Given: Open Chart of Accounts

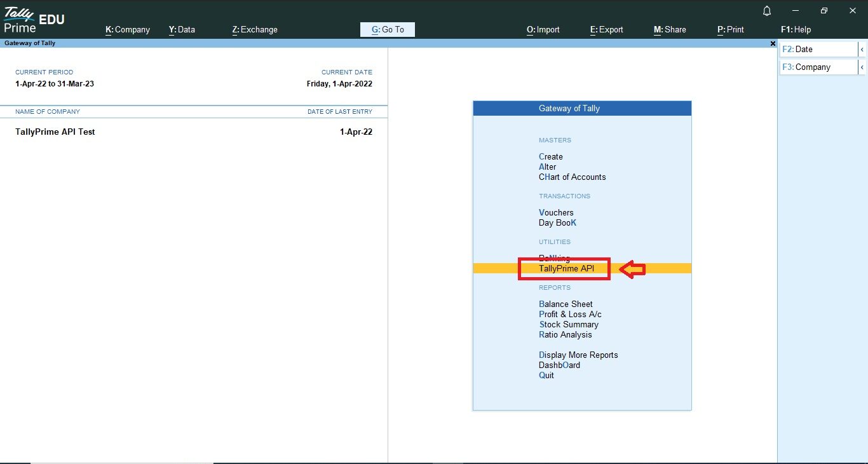Looking at the screenshot, I should coord(573,177).
